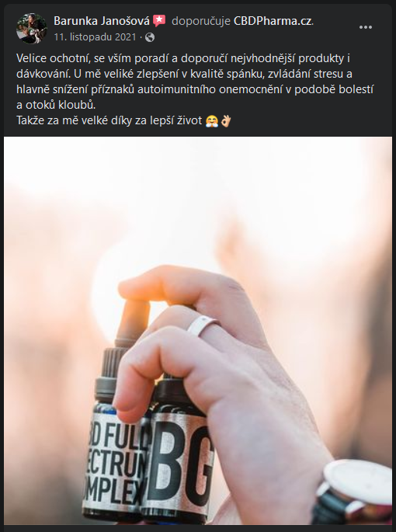
Task: Click the line mentioning autoimunitního onemocnění
Action: coord(195,89)
